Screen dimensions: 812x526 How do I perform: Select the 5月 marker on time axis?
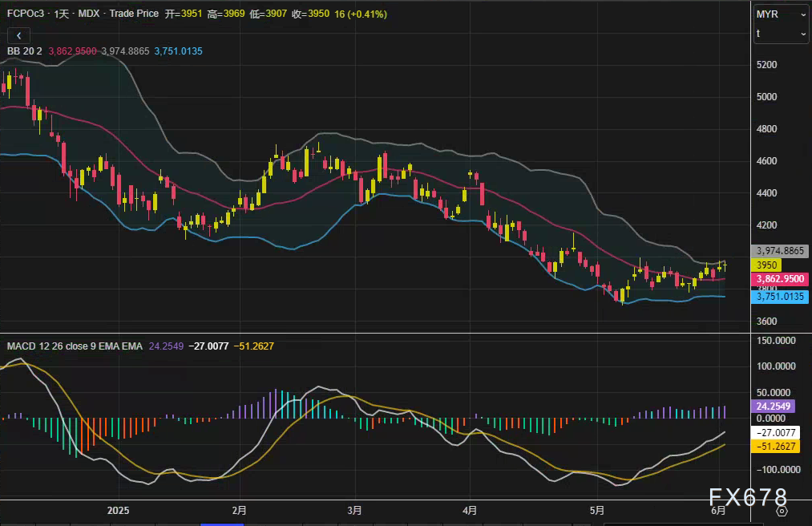coord(596,510)
